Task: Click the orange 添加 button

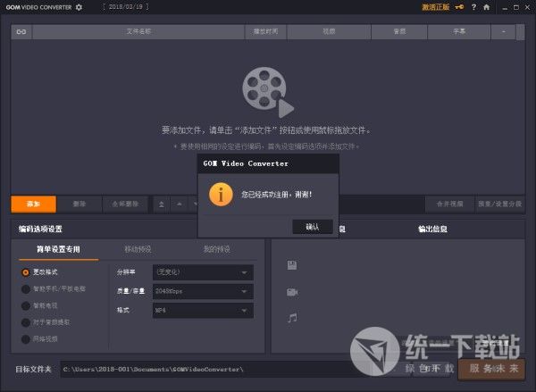Action: (33, 204)
